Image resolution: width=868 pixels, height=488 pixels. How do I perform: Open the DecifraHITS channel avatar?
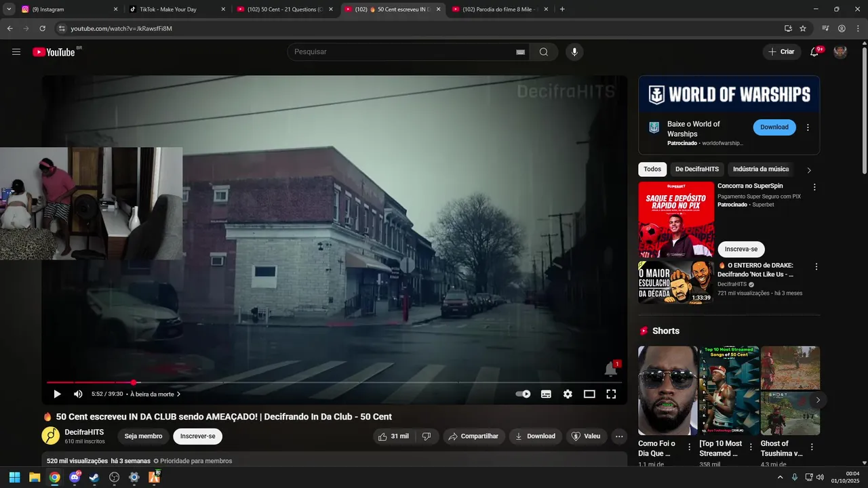click(50, 436)
